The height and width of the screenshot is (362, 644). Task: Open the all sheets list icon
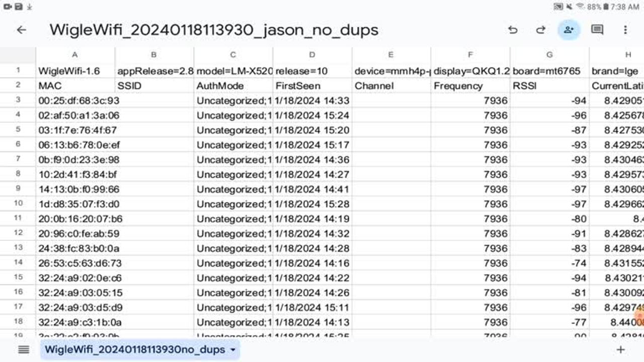pyautogui.click(x=24, y=349)
